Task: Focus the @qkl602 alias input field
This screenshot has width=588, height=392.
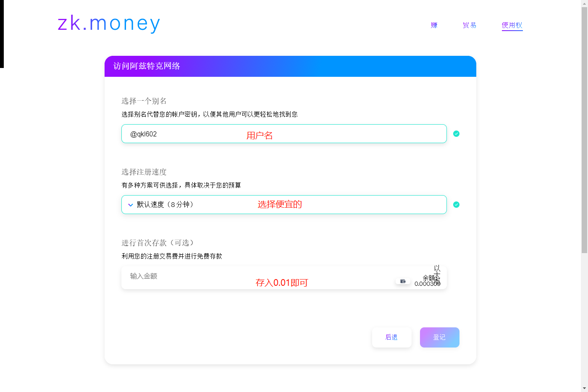Action: (284, 133)
